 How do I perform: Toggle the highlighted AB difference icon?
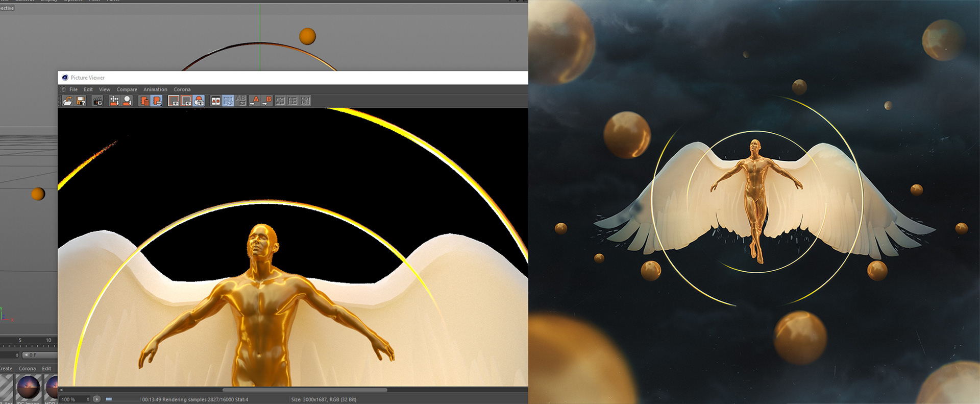pyautogui.click(x=228, y=101)
